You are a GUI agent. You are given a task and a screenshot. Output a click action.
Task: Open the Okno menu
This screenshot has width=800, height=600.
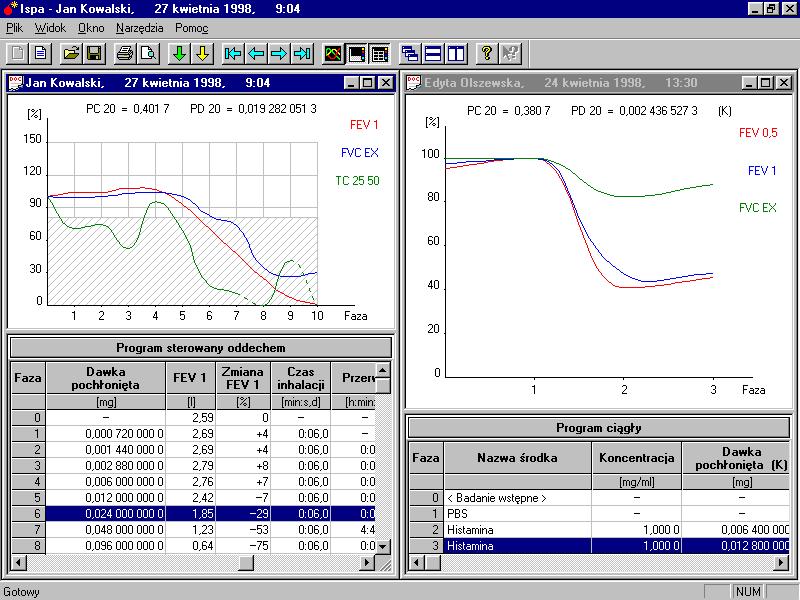(91, 28)
